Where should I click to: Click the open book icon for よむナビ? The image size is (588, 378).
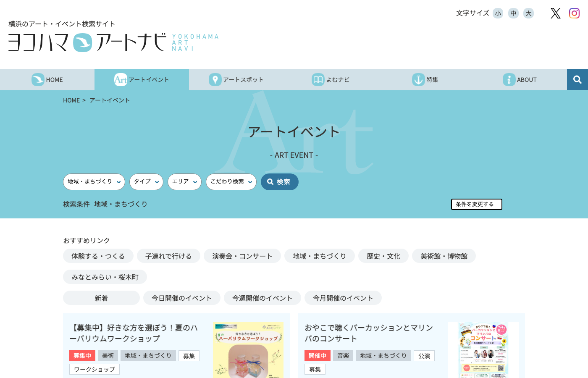click(318, 79)
